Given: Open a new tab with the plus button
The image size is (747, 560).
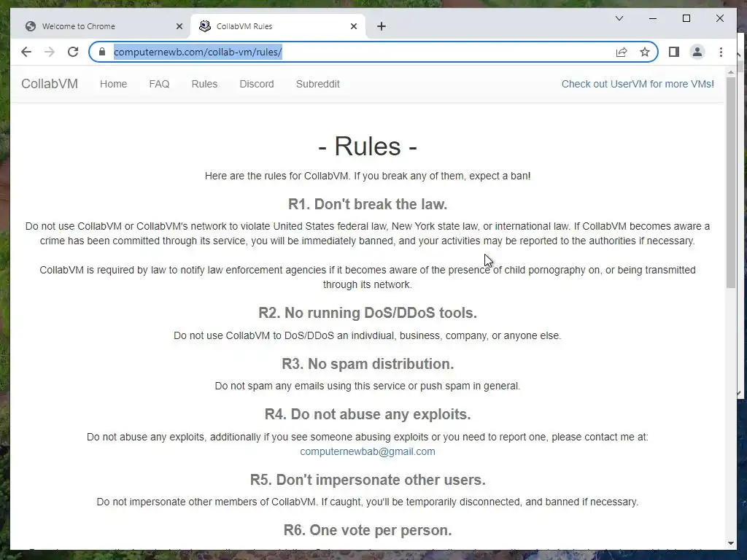Looking at the screenshot, I should click(381, 26).
